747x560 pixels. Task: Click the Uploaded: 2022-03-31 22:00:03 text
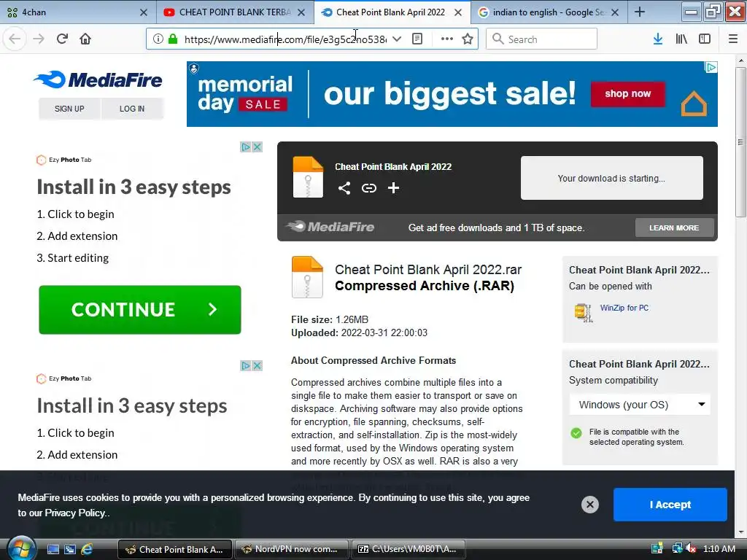coord(359,332)
